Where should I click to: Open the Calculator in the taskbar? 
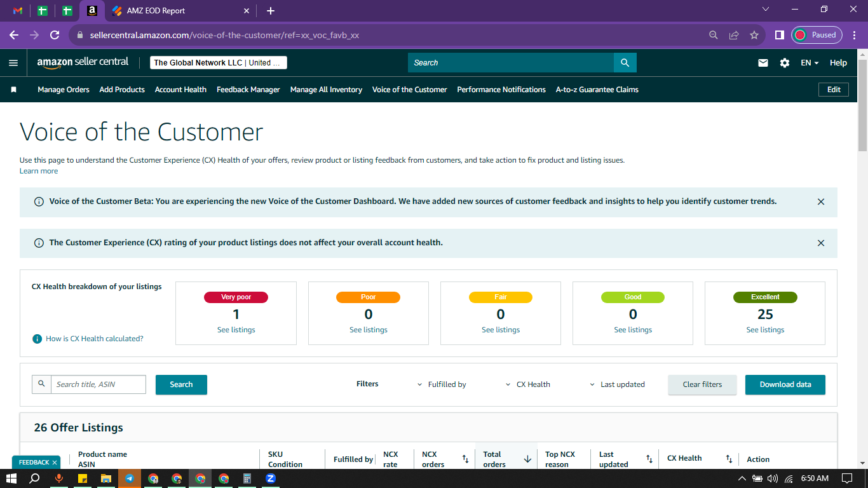[247, 478]
